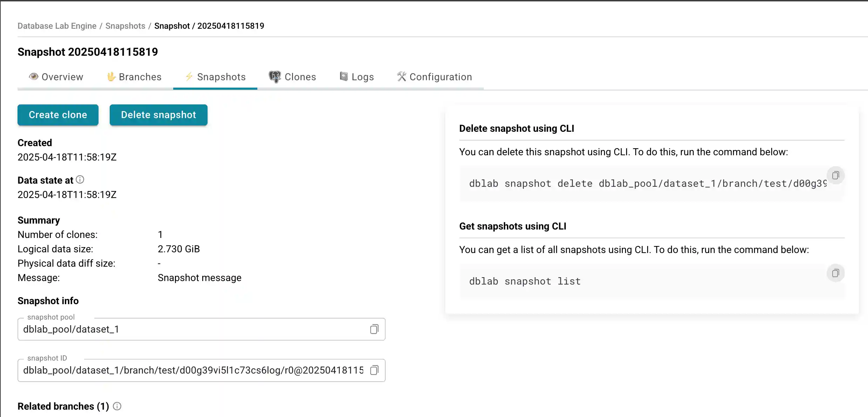
Task: Navigate to Database Lab Engine via breadcrumb
Action: (x=57, y=26)
